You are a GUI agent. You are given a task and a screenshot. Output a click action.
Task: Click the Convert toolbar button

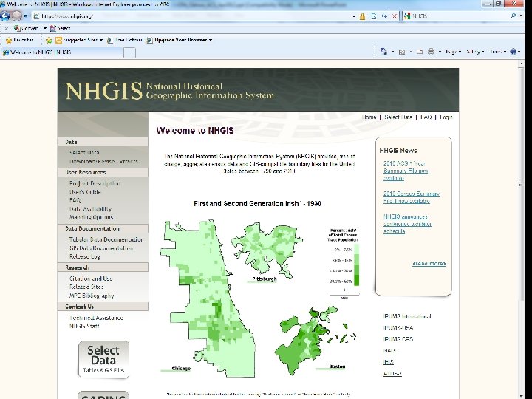click(27, 29)
